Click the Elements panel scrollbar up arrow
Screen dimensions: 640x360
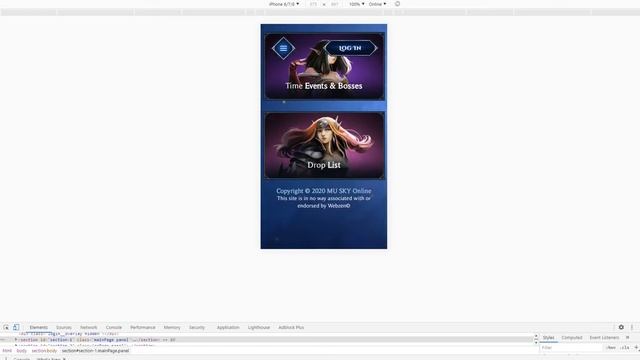536,336
